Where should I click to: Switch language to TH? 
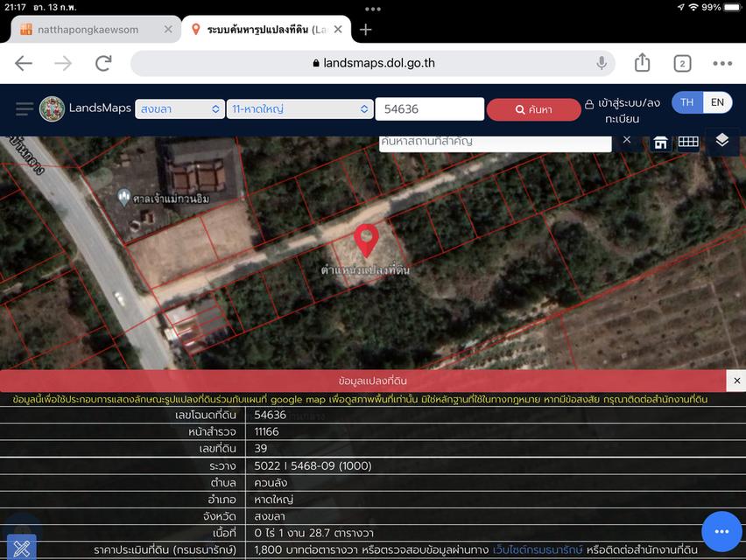[x=687, y=102]
